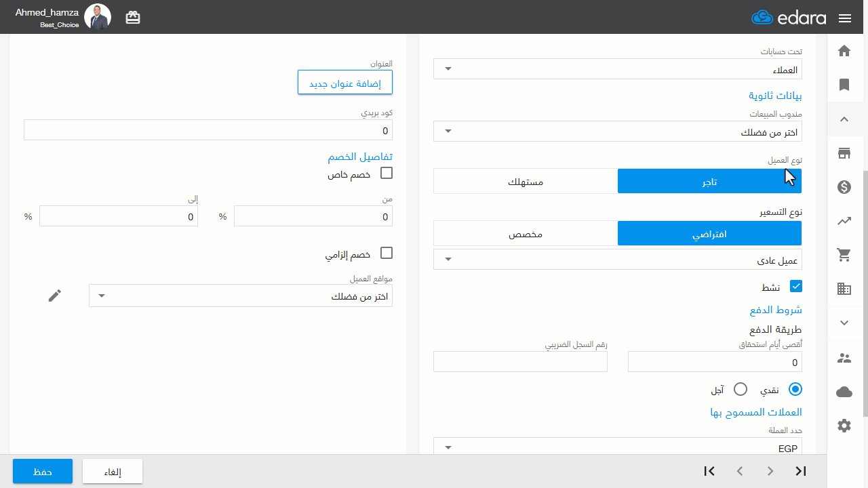
Task: Collapse sidebar with up chevron
Action: coord(844,119)
